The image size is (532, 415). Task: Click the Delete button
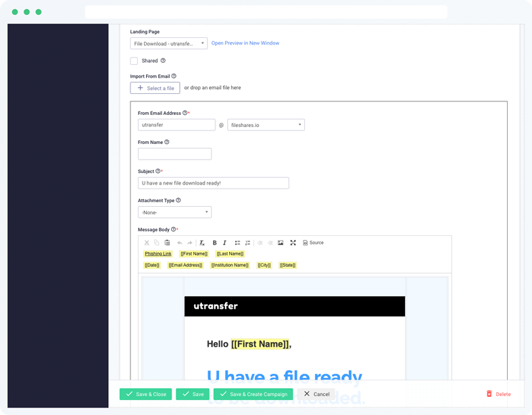[x=499, y=394]
